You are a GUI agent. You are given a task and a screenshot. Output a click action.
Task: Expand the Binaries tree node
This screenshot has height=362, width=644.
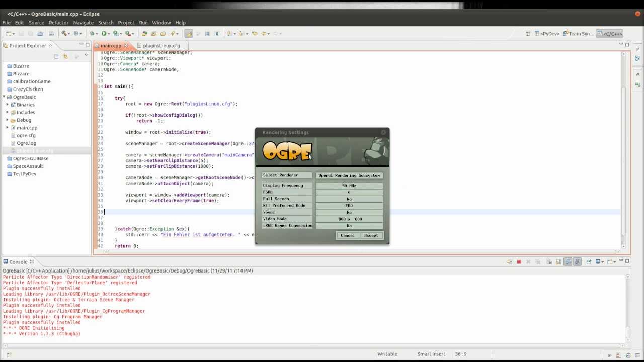click(x=8, y=105)
